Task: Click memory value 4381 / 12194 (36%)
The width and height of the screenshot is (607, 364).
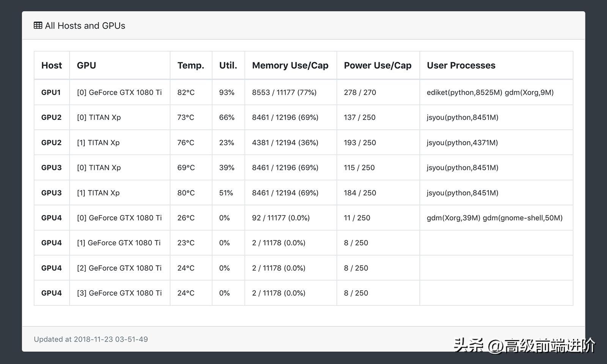Action: pos(285,143)
